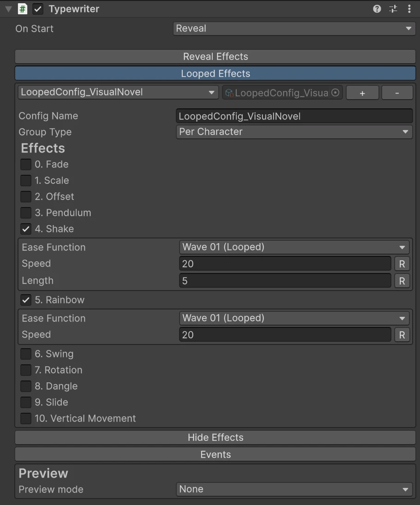Click the Effects section heading
The image size is (420, 505).
(x=43, y=148)
